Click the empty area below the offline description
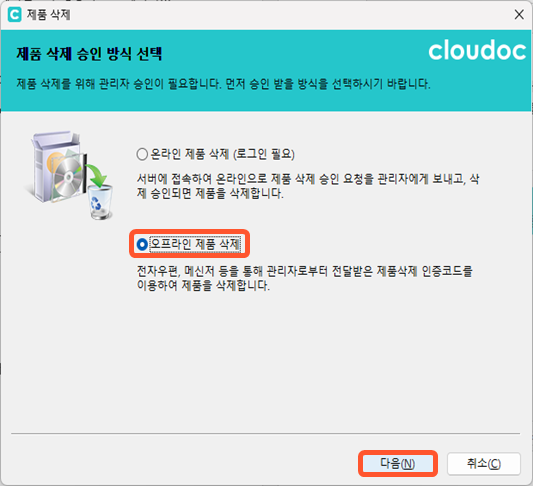The width and height of the screenshot is (533, 486). coord(266,360)
